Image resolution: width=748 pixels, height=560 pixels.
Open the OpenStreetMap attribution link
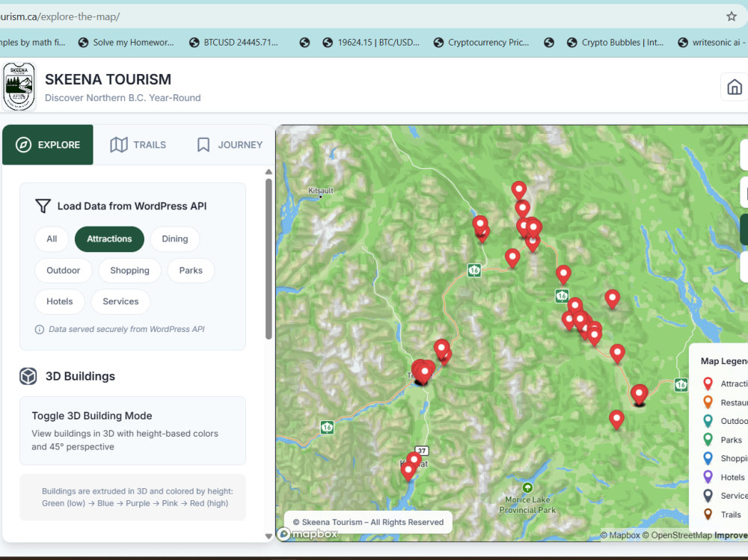pos(677,535)
